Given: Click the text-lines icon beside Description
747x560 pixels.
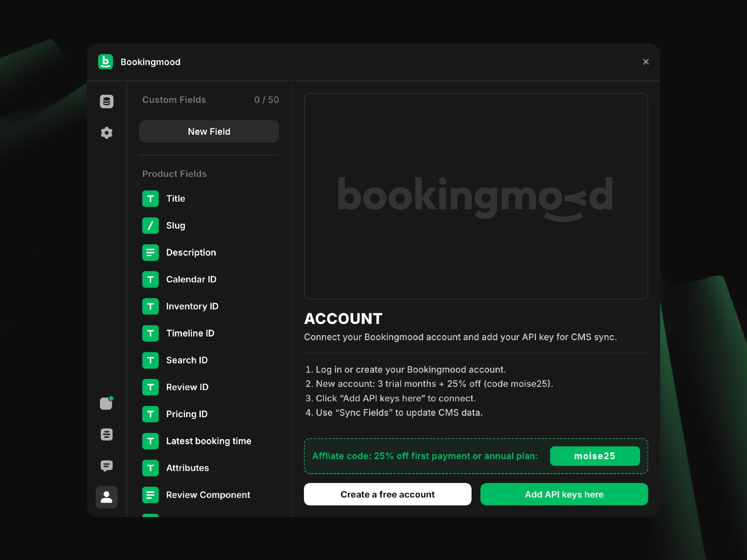Looking at the screenshot, I should [150, 252].
